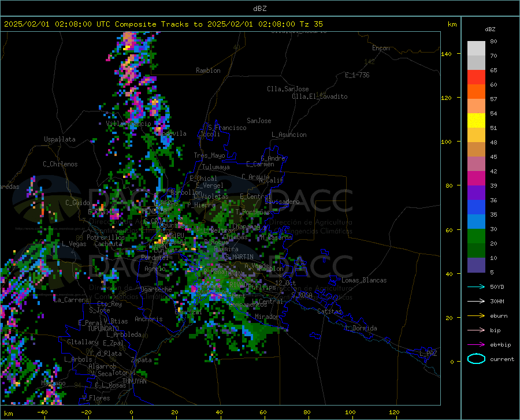
Task: Click the 'C_Chilenos' place label
Action: 60,164
